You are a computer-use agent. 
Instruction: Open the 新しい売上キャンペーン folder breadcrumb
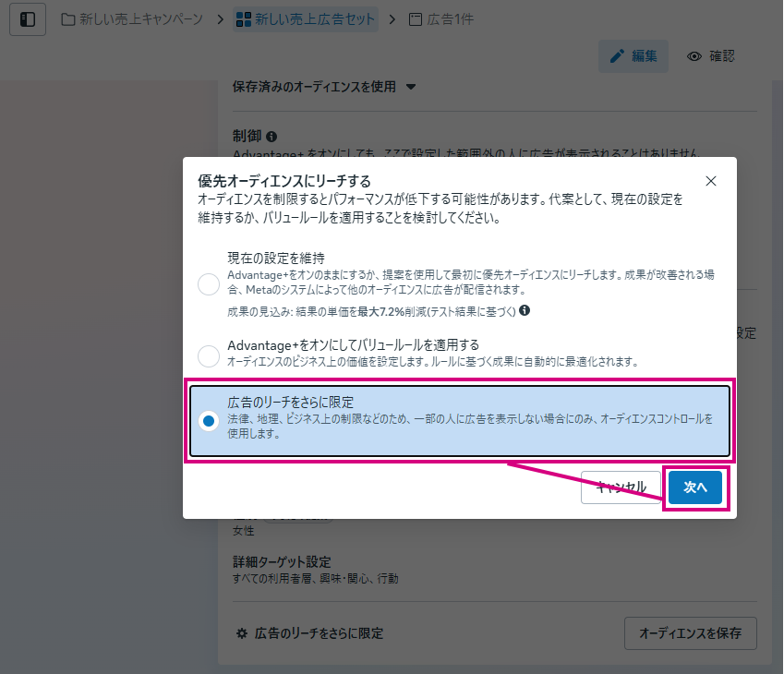(x=131, y=19)
